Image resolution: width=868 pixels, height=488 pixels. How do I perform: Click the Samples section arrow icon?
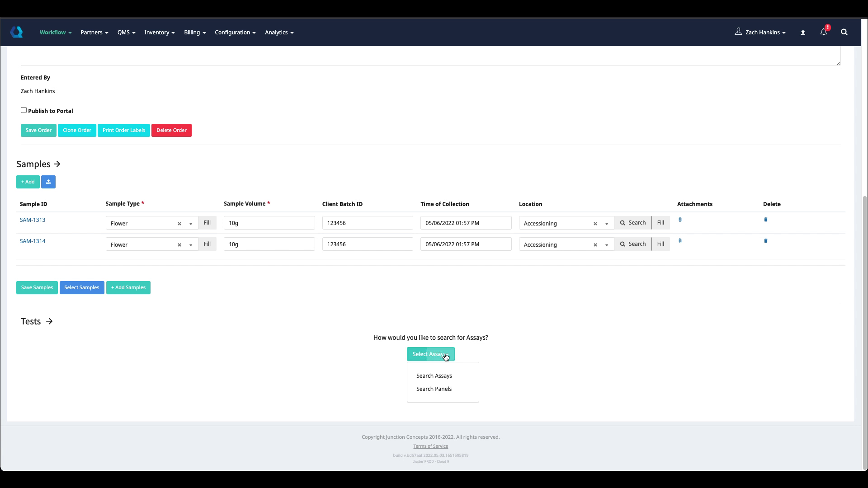click(x=57, y=164)
